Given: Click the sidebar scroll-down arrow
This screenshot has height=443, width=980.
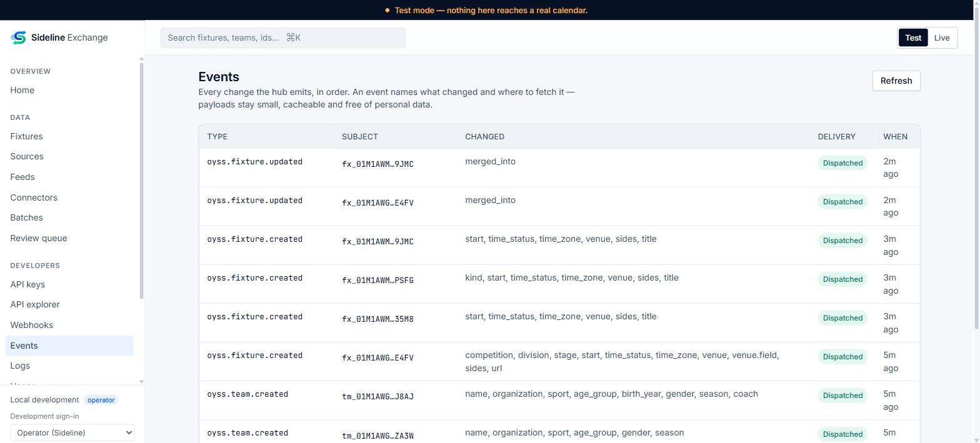Looking at the screenshot, I should click(x=141, y=381).
